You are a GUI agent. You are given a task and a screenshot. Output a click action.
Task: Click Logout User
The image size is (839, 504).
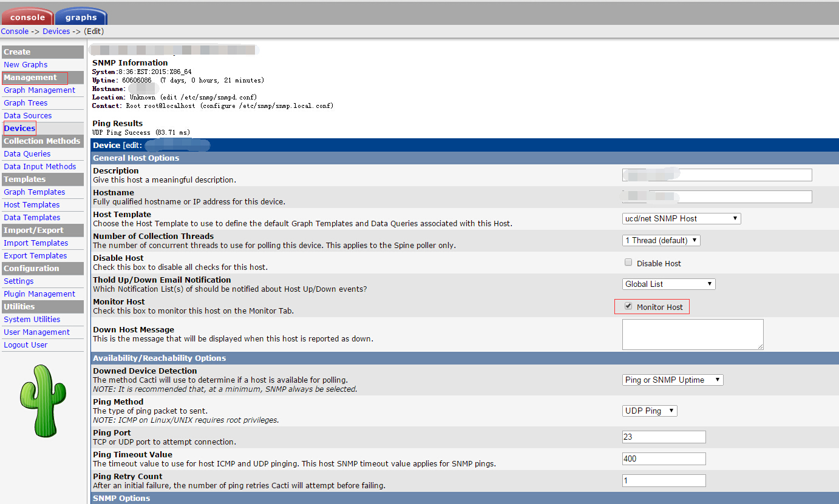click(25, 345)
